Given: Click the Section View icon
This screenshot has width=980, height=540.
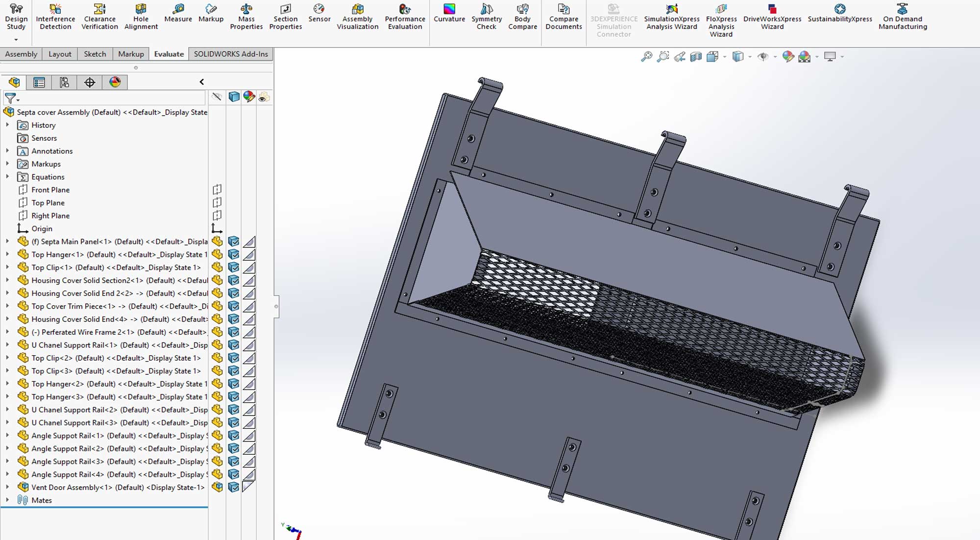Looking at the screenshot, I should click(696, 57).
